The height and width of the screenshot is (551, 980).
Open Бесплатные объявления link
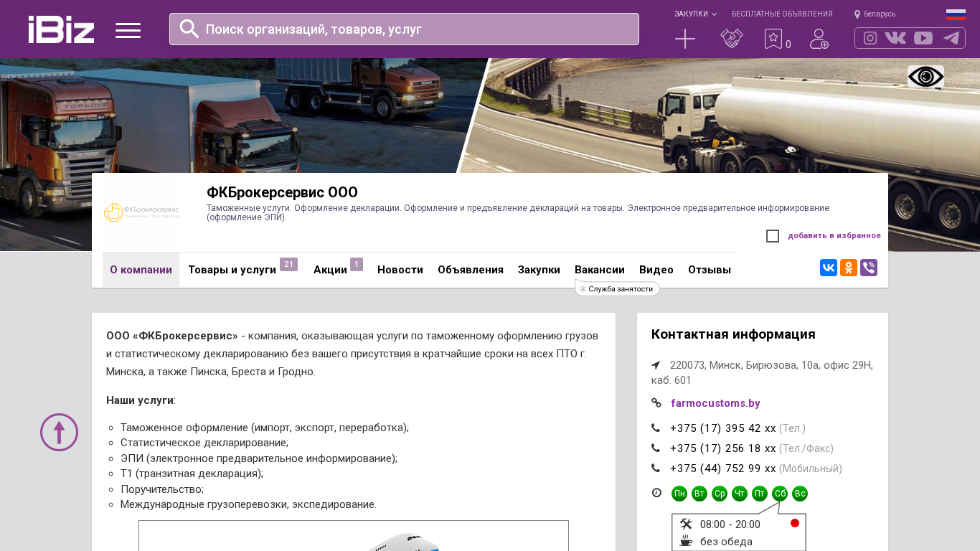click(782, 14)
